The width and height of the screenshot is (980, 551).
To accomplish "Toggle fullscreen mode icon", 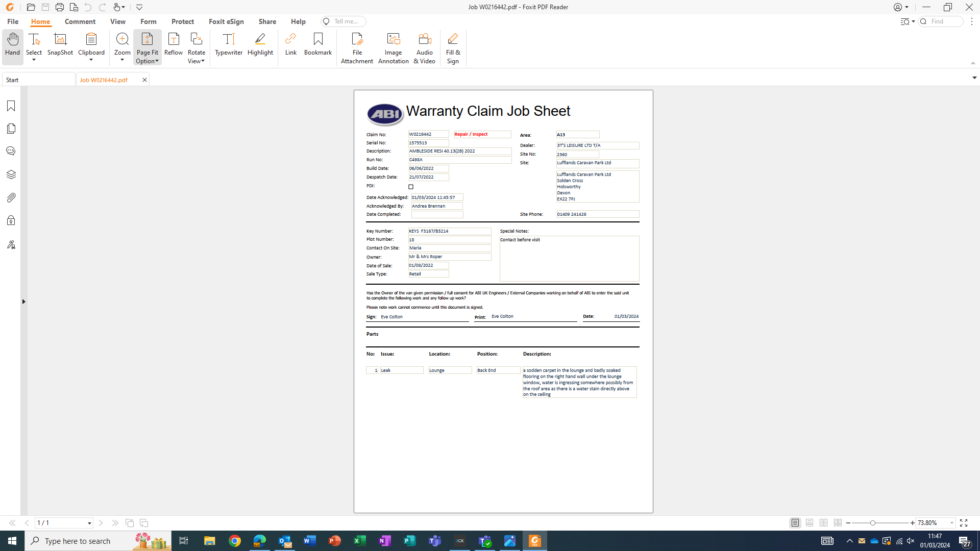I will point(964,523).
